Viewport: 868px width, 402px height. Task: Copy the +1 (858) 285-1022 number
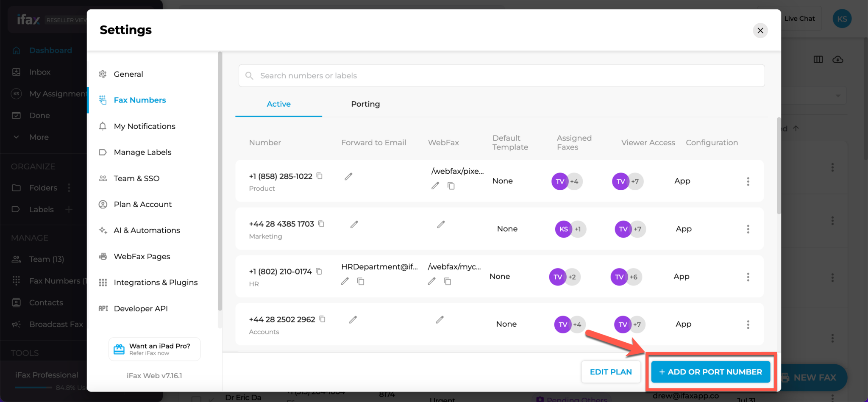point(319,176)
